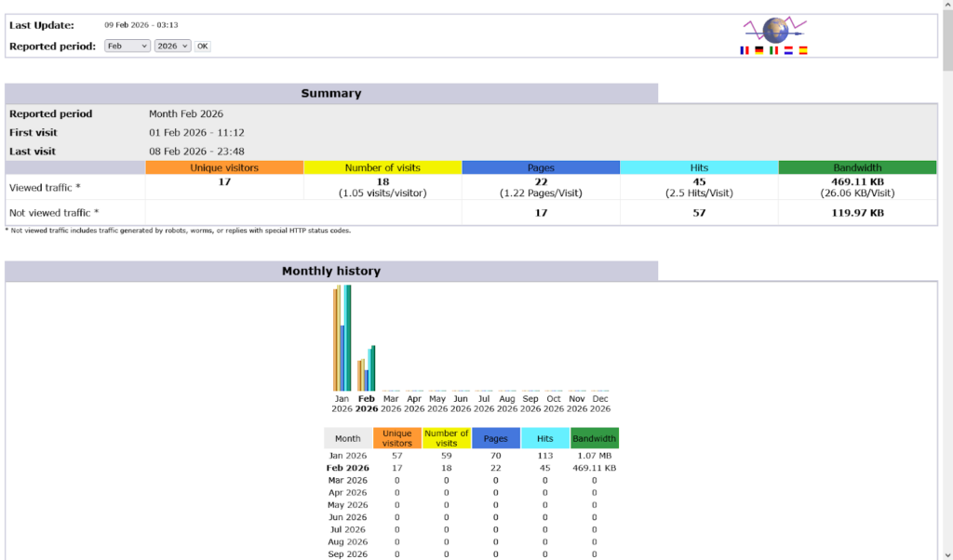
Task: Open the year dropdown showing 2026
Action: [172, 46]
